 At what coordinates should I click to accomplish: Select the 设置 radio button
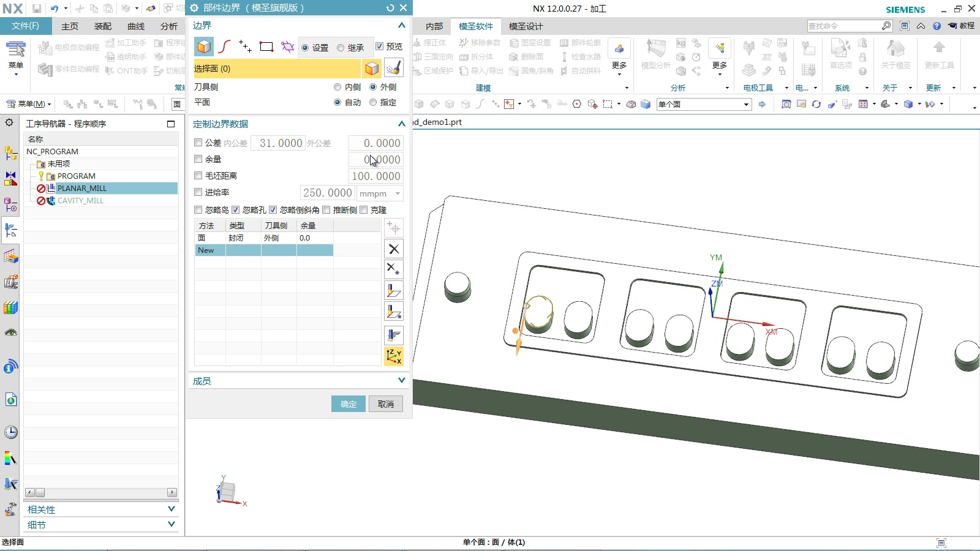click(305, 48)
